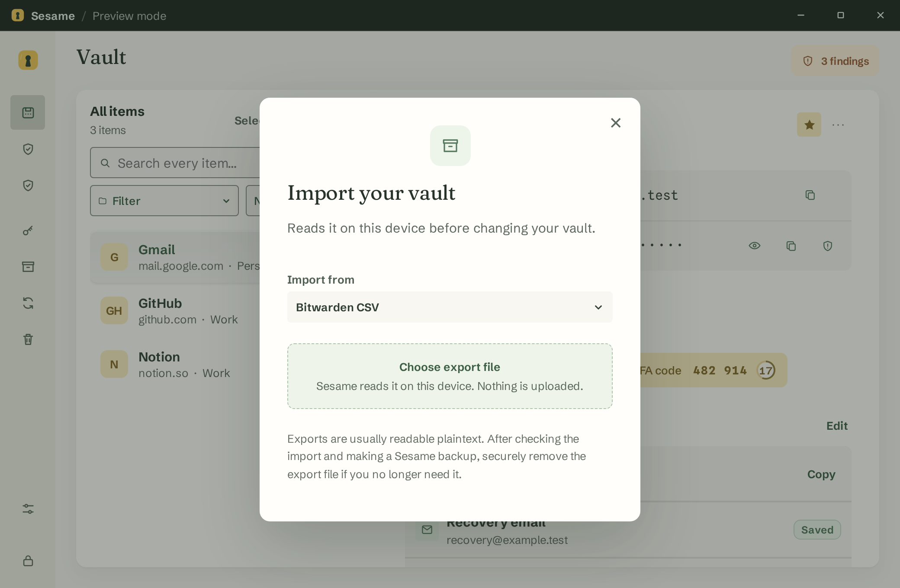This screenshot has height=588, width=900.
Task: Open the key generator sidebar icon
Action: point(28,230)
